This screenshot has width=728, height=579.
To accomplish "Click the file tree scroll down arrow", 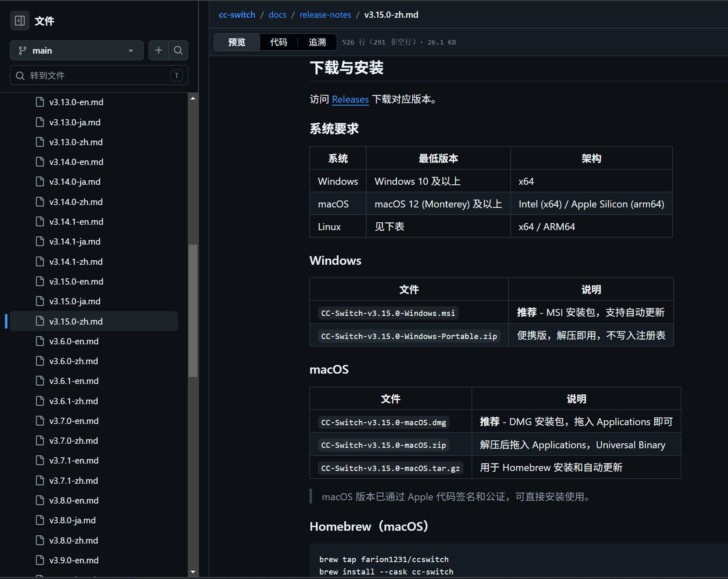I will 193,572.
